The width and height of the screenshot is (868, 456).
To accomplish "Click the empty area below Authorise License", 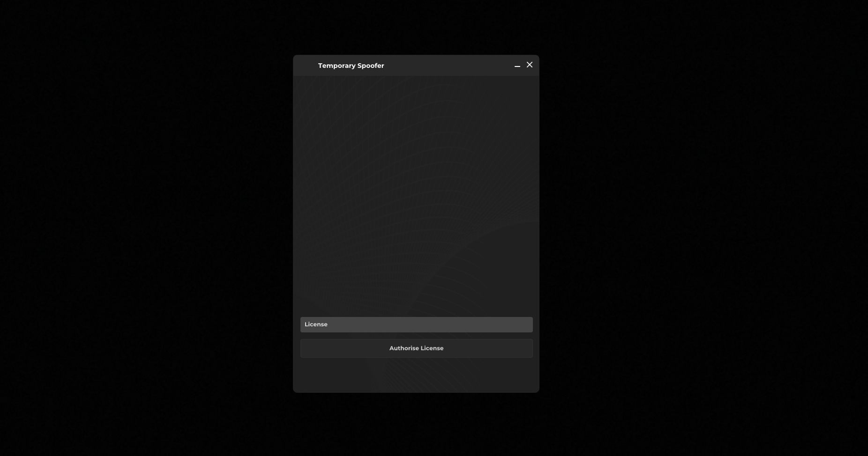I will 416,375.
